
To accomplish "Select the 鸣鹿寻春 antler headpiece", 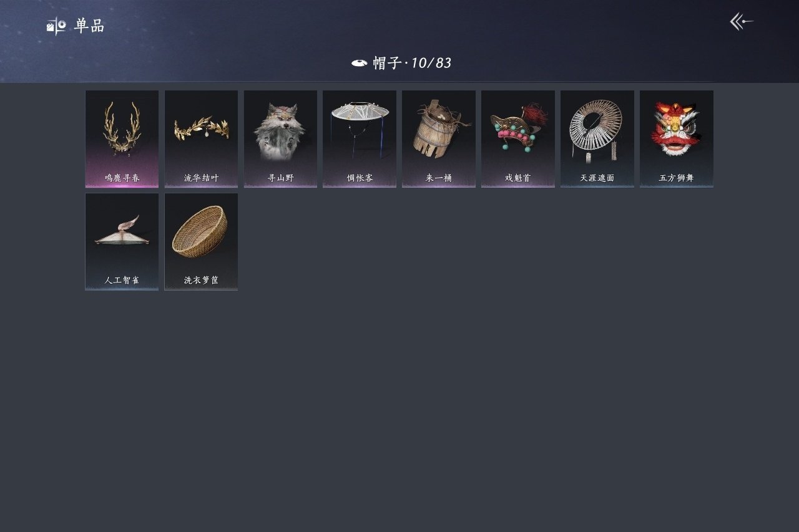I will [122, 138].
